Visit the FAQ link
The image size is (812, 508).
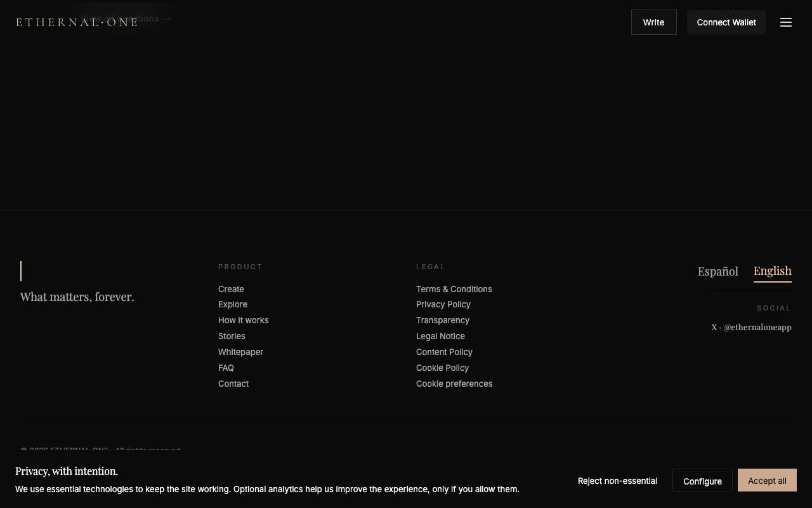pos(226,368)
